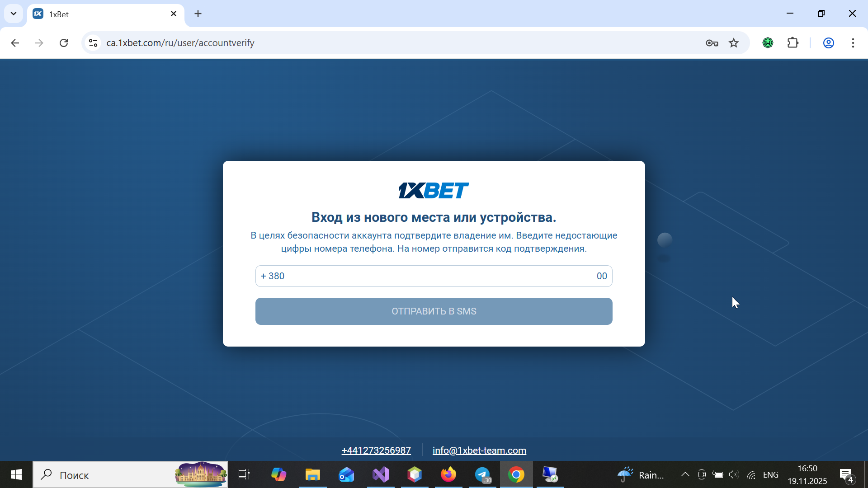The width and height of the screenshot is (868, 488).
Task: Click the info@1xbet-team.com email link
Action: (479, 450)
